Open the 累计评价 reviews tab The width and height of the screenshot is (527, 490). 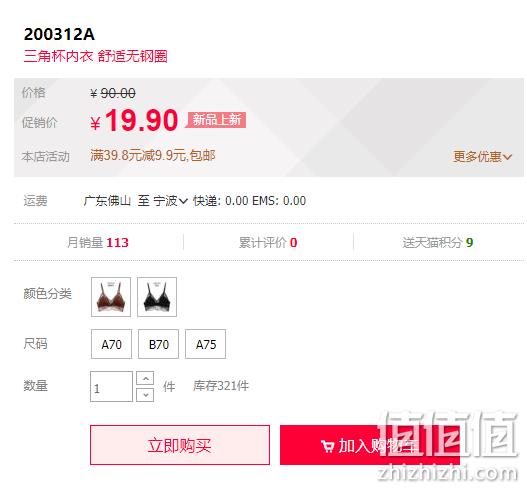[268, 242]
